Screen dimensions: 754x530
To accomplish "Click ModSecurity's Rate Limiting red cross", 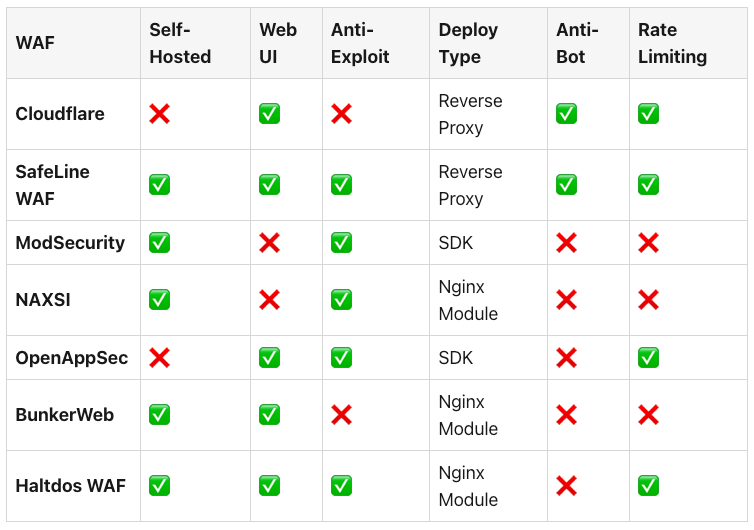I will [x=648, y=243].
